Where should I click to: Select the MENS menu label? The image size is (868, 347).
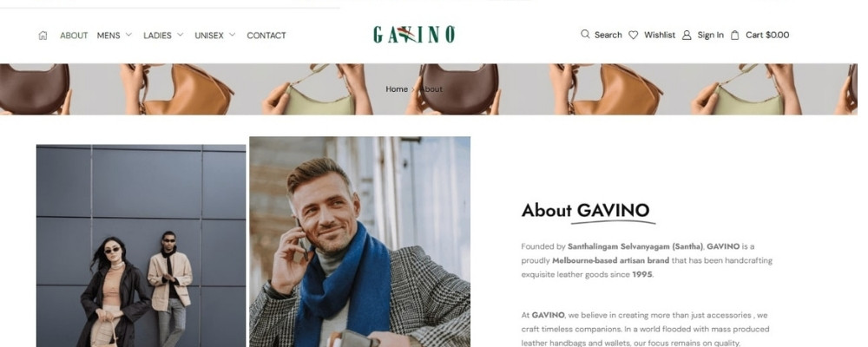coord(108,36)
